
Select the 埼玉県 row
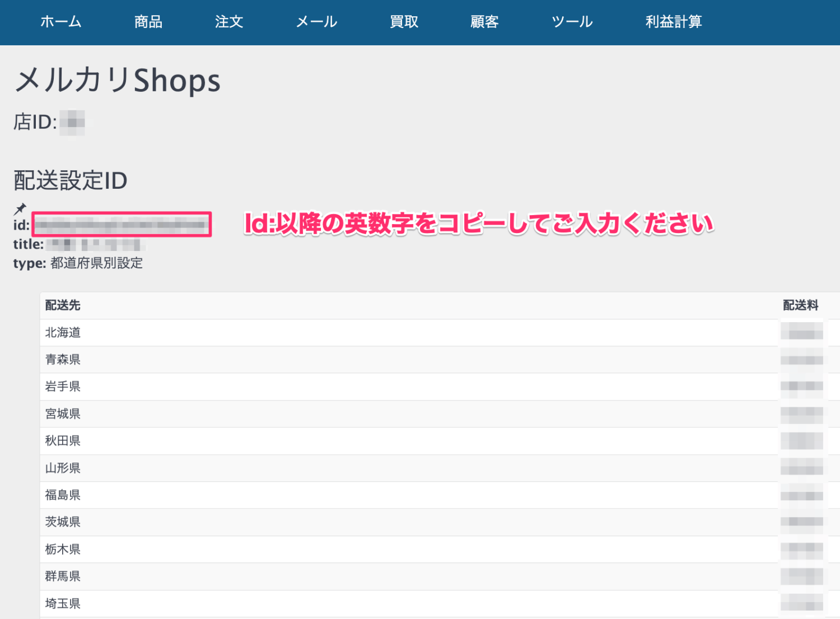click(x=63, y=603)
